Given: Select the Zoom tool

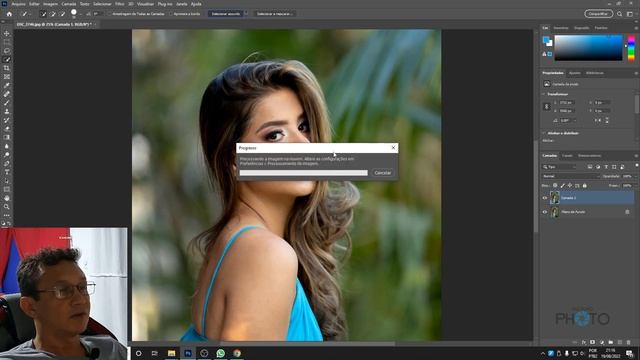Looking at the screenshot, I should coord(7,207).
